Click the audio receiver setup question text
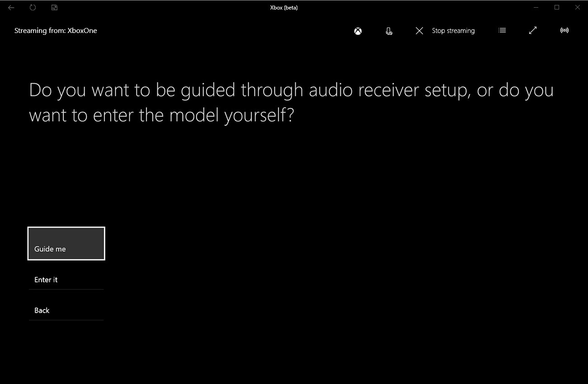 click(291, 102)
